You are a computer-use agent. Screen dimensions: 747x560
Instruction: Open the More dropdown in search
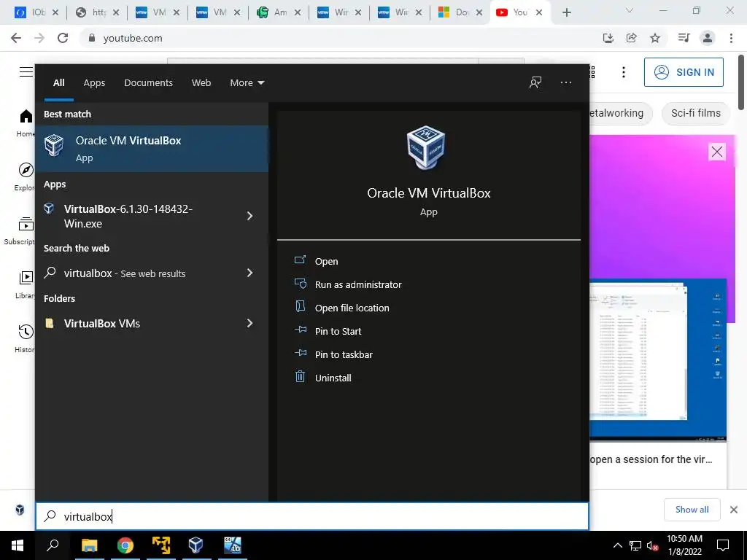(x=247, y=83)
